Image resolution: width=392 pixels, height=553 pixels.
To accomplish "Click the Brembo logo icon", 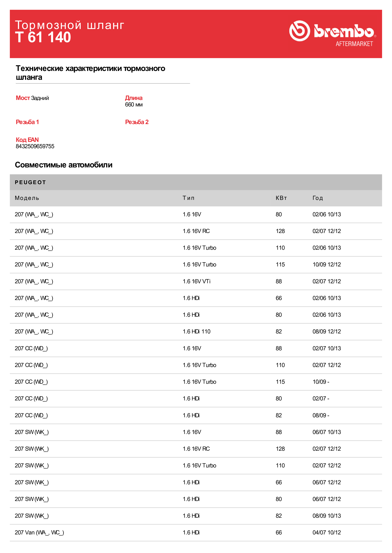I will [300, 31].
